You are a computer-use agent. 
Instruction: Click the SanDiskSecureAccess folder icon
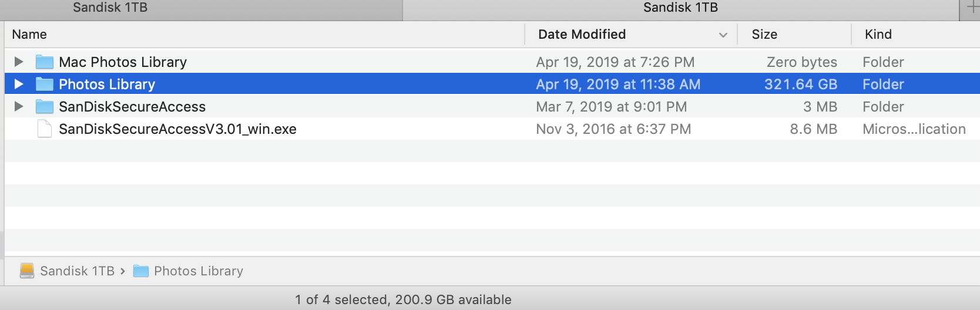(45, 107)
